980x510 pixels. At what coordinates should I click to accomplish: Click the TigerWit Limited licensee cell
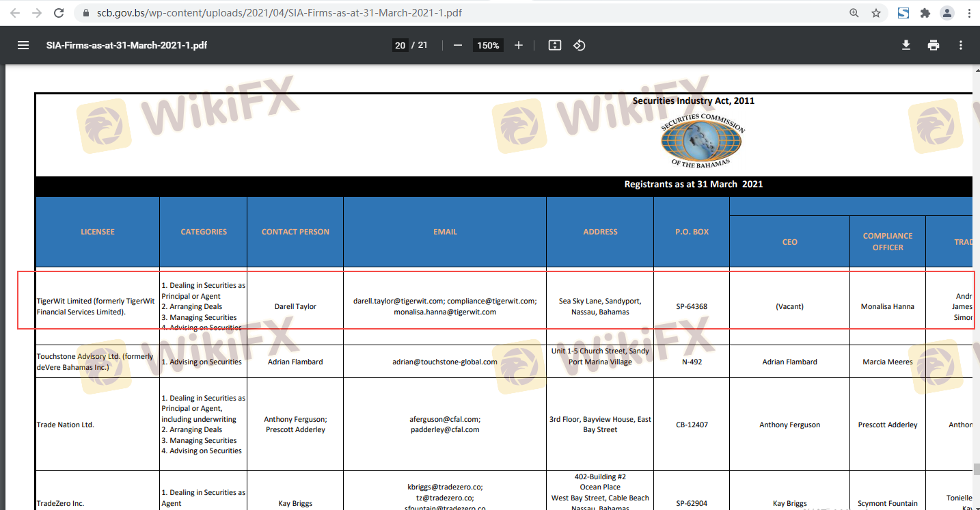click(x=96, y=306)
